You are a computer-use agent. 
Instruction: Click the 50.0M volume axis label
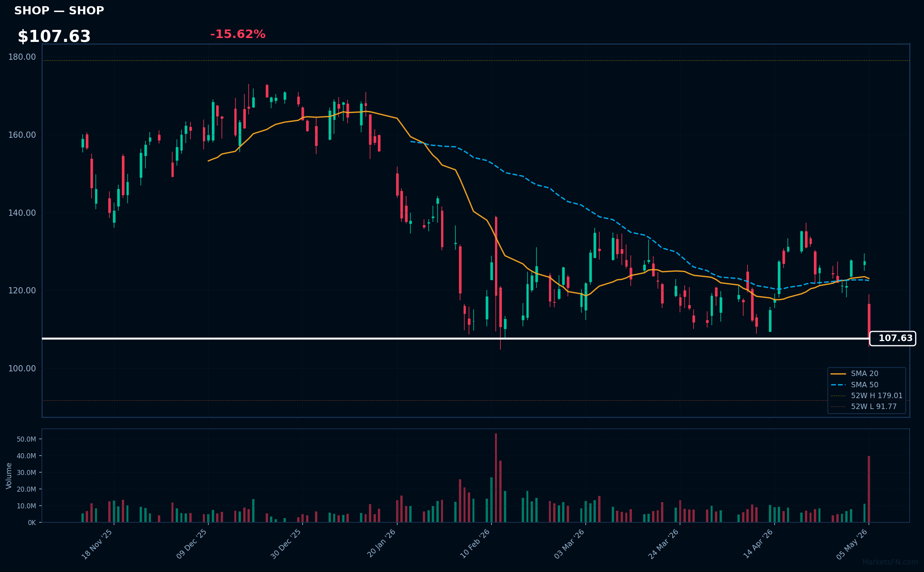click(26, 439)
